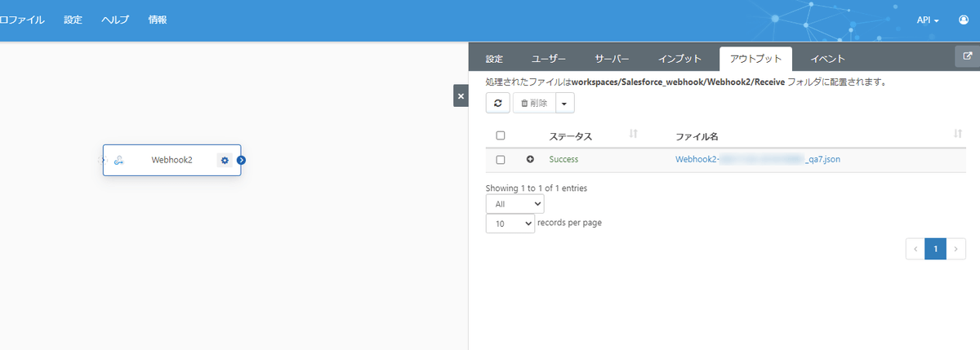Screen dimensions: 980x350
Task: Toggle the select-all header checkbox
Action: [501, 135]
